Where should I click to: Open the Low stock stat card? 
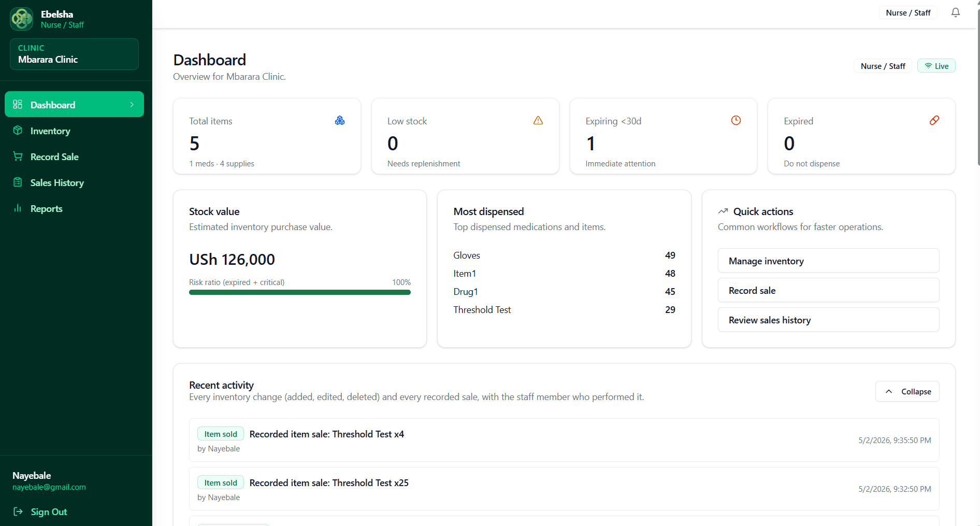pyautogui.click(x=465, y=136)
